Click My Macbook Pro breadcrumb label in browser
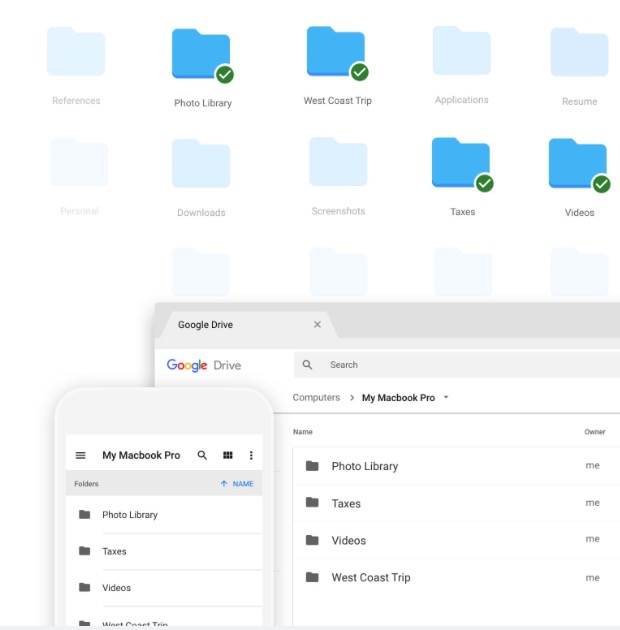This screenshot has width=620, height=630. coord(398,398)
